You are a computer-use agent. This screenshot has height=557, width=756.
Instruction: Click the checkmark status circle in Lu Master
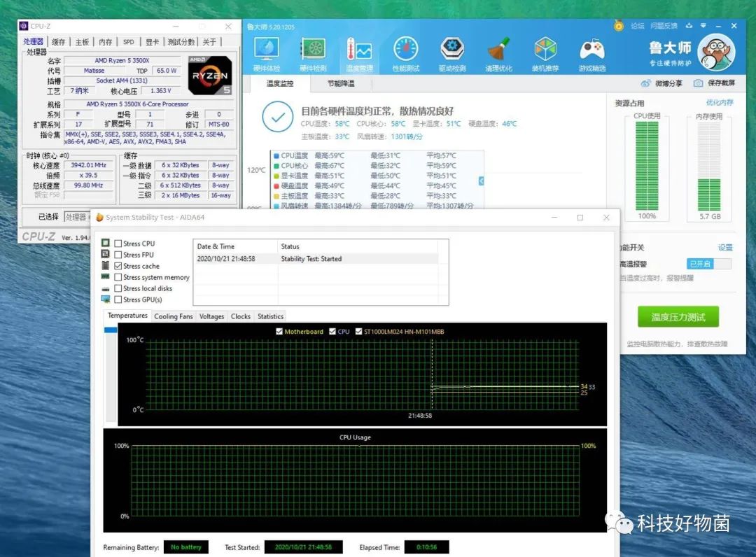tap(278, 117)
